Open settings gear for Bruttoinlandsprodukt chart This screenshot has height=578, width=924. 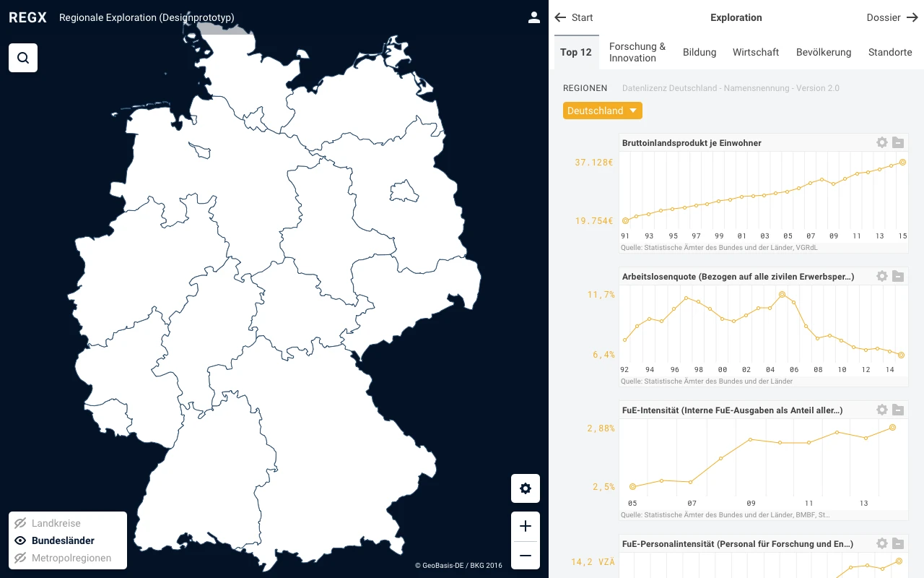tap(881, 142)
